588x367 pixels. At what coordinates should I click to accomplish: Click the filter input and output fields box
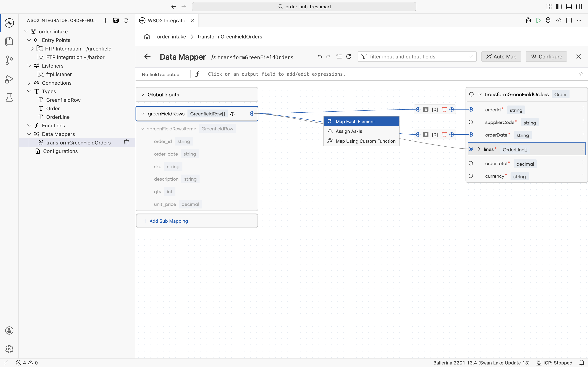point(417,57)
